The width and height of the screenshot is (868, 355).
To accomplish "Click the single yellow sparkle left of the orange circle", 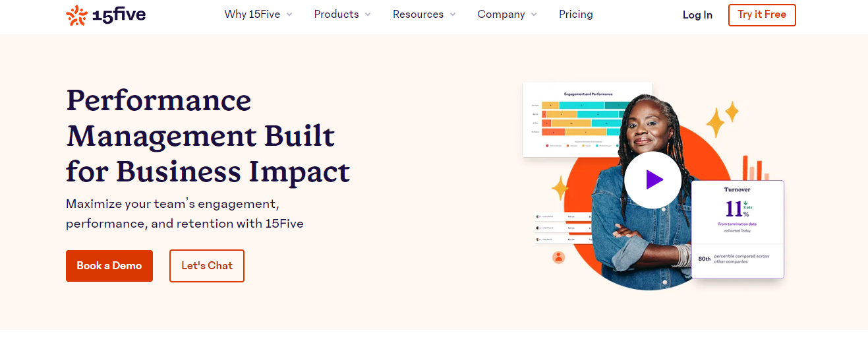I will pyautogui.click(x=560, y=188).
